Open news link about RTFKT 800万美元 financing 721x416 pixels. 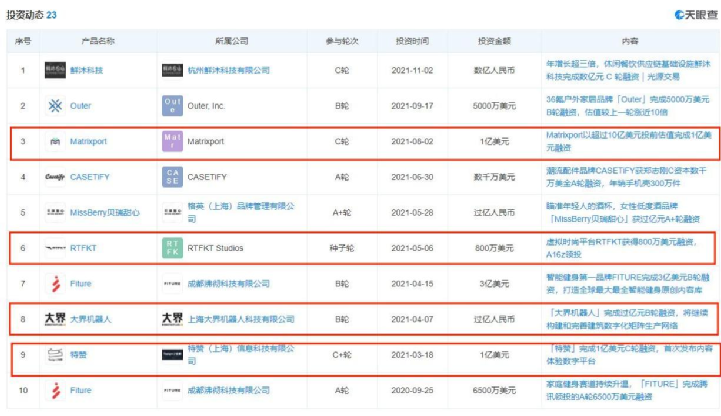[x=622, y=248]
